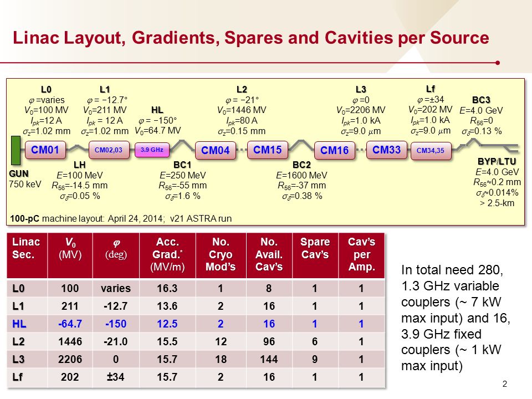Click the '100-pC machine layout' caption

coord(121,218)
